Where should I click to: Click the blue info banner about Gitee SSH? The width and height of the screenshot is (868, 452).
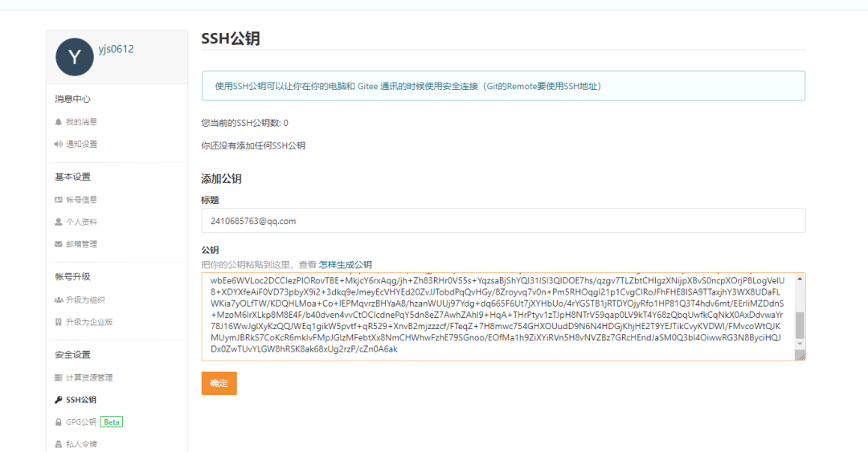(x=503, y=86)
